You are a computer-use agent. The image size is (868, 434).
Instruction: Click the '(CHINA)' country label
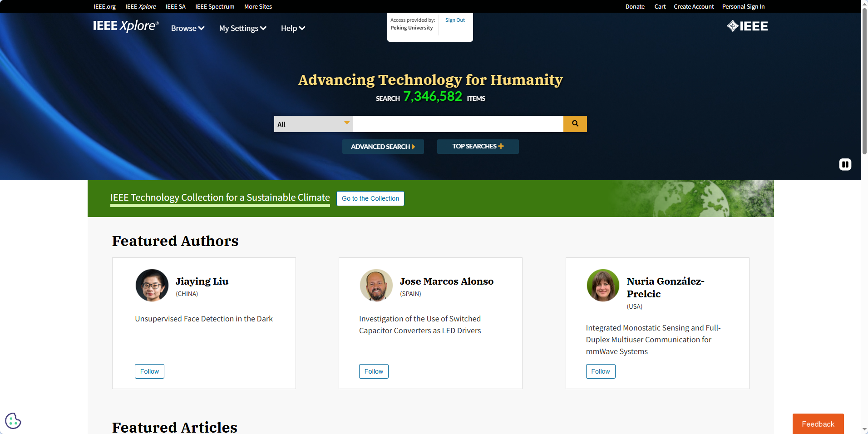pos(187,294)
